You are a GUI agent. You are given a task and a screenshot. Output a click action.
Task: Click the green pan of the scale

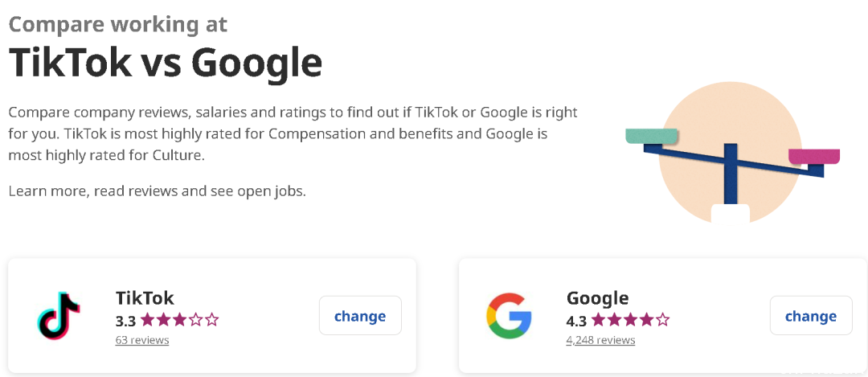[x=652, y=136]
